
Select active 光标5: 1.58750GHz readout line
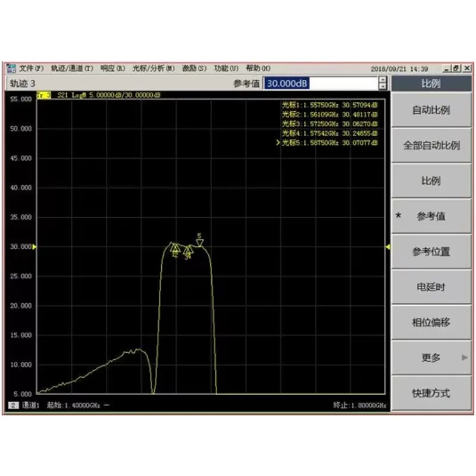tap(327, 143)
